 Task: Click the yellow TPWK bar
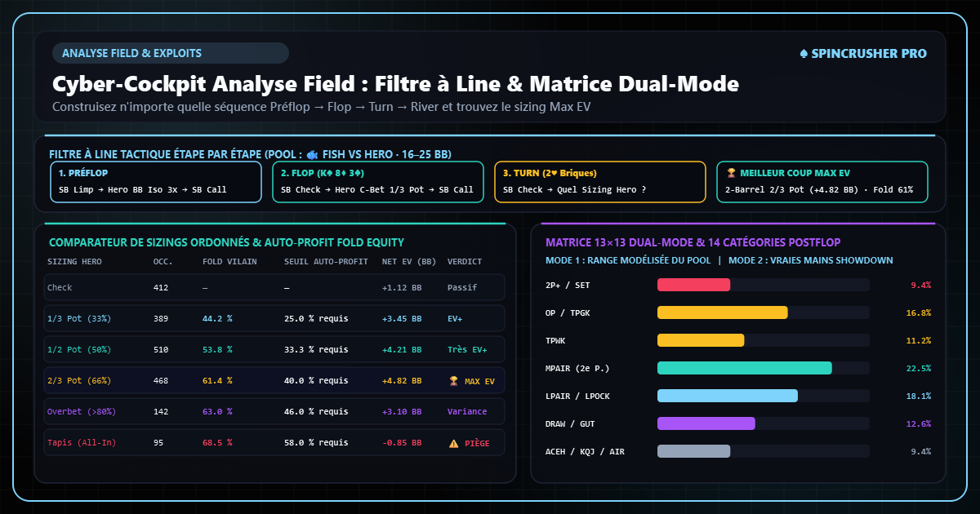pyautogui.click(x=701, y=340)
